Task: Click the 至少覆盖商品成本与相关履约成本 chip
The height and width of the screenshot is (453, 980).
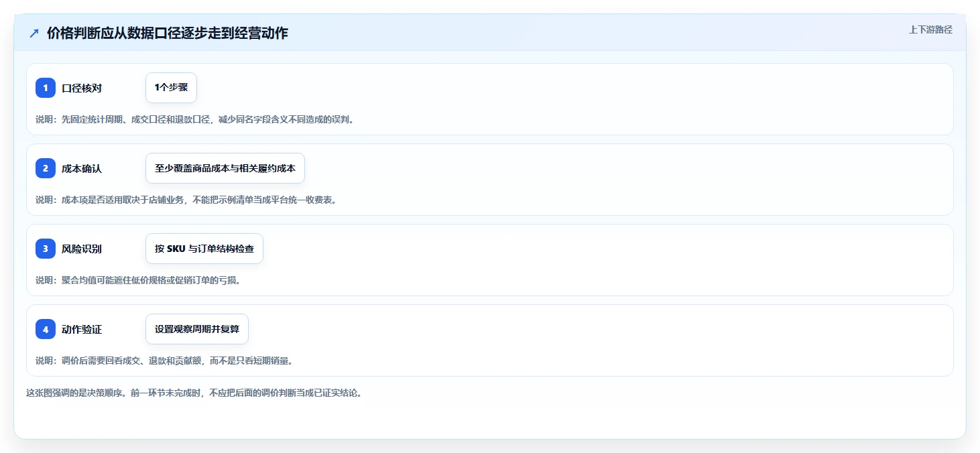Action: tap(225, 168)
